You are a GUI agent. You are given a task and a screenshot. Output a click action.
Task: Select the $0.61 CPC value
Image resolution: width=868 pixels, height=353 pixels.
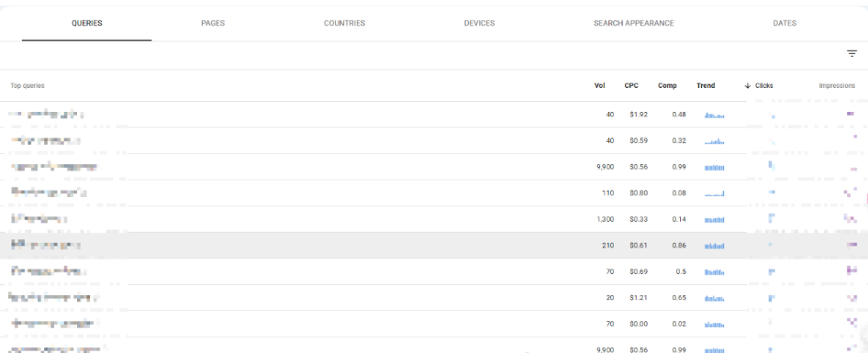point(639,245)
